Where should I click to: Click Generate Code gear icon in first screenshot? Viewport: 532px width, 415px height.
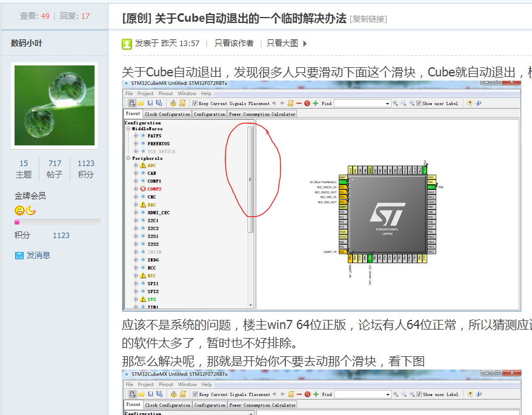click(173, 103)
